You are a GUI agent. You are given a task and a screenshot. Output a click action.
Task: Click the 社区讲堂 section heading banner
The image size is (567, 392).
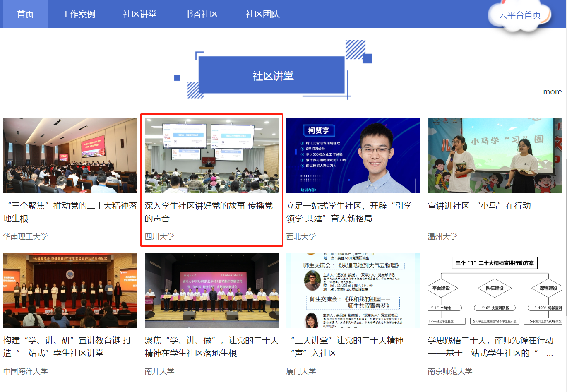[x=273, y=76]
